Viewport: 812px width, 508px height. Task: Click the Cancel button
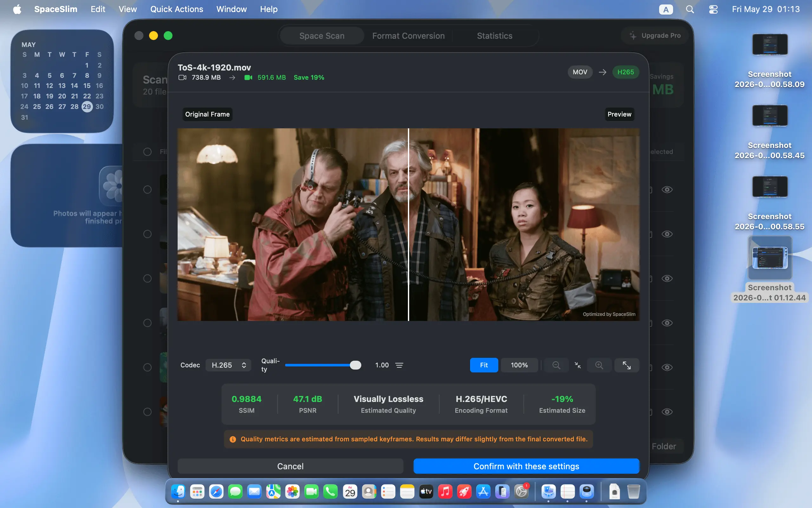290,466
